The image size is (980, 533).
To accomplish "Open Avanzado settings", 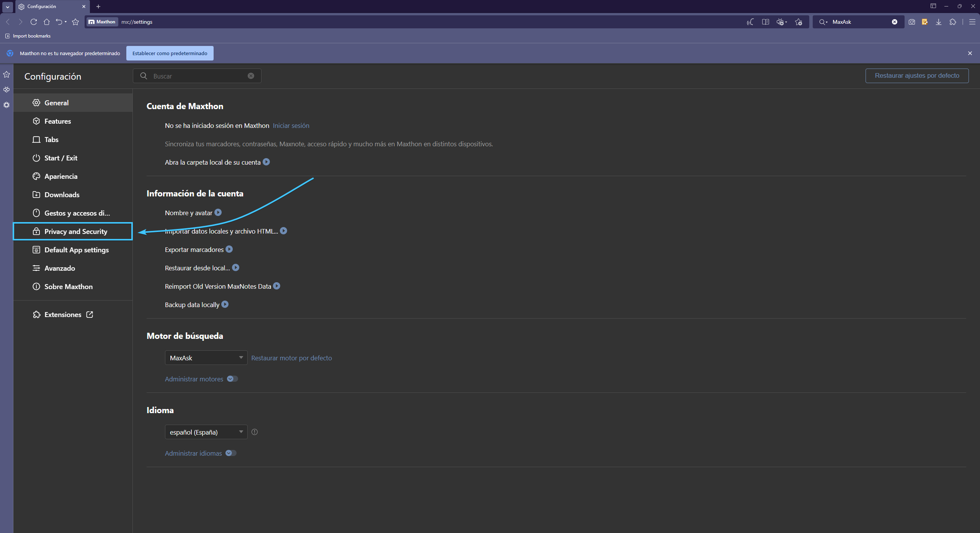I will (x=73, y=268).
